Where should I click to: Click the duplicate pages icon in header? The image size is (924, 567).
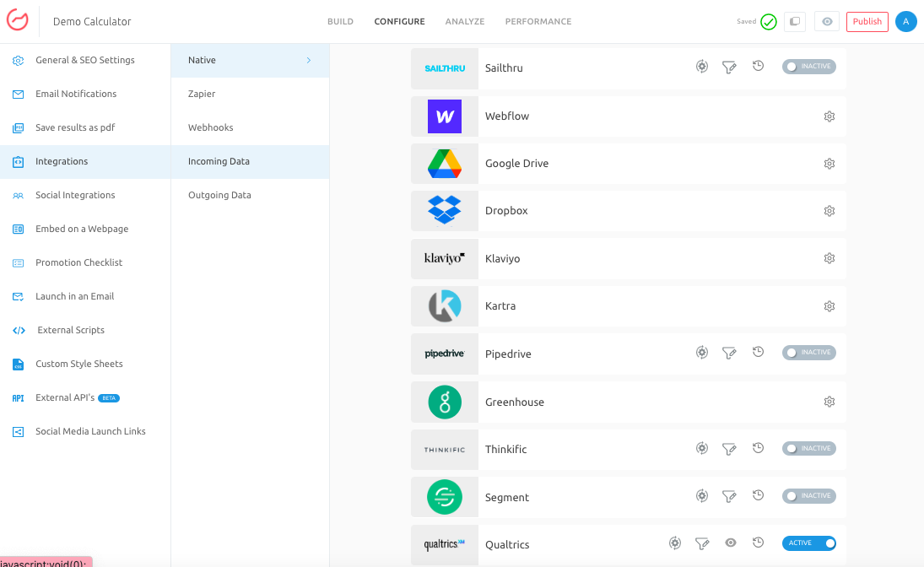795,21
